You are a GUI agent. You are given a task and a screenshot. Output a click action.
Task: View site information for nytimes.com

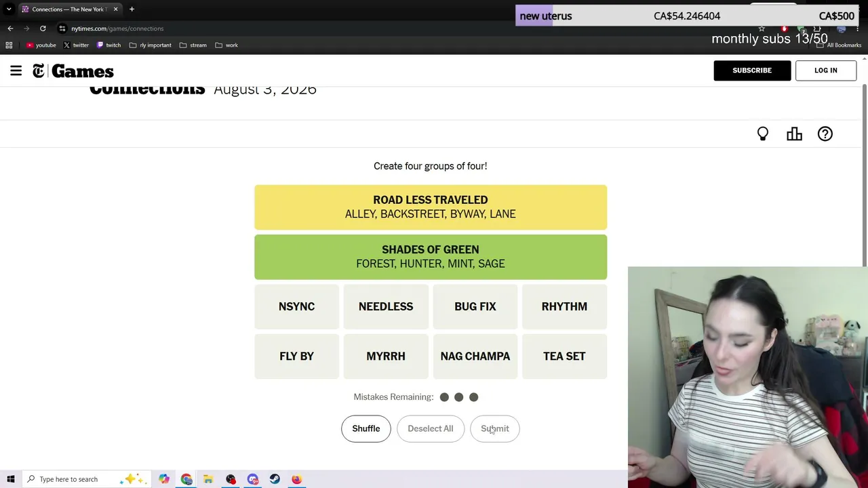[62, 28]
